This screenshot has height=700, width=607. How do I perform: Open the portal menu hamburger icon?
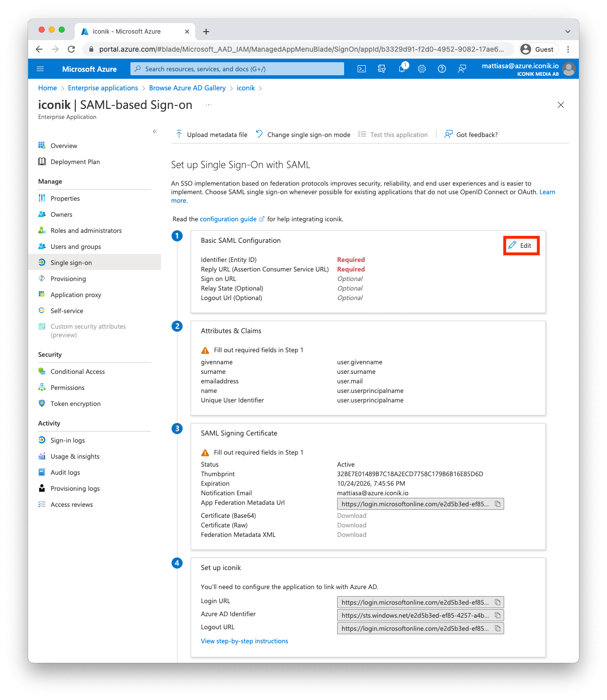(40, 69)
